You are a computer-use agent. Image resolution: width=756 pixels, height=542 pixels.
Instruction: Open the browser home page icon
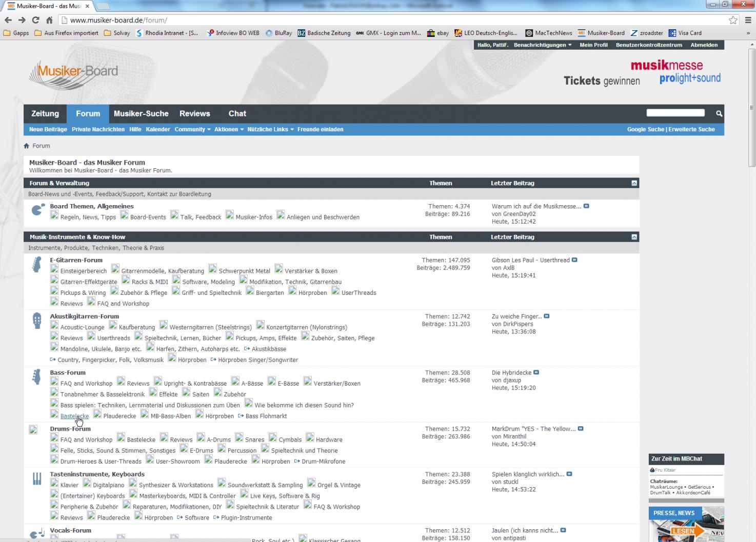(x=49, y=20)
